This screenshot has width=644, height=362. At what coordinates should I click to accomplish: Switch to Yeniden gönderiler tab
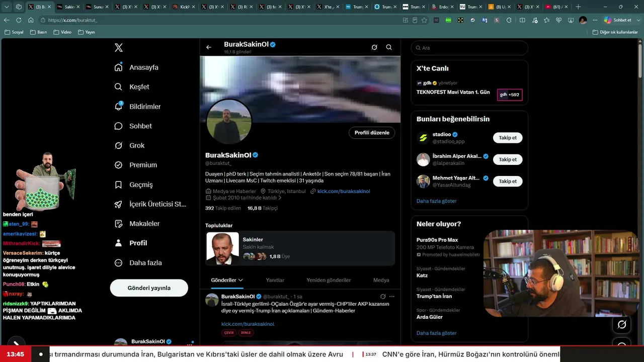pyautogui.click(x=329, y=280)
